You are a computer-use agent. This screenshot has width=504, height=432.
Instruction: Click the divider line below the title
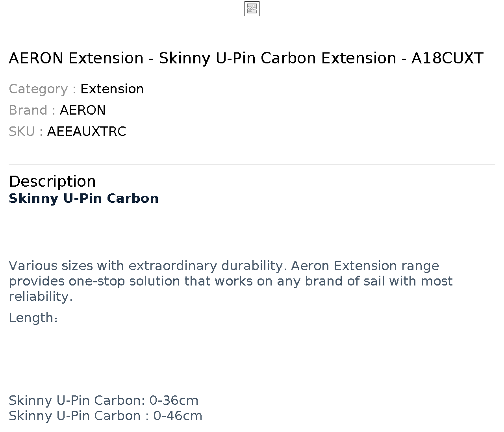[252, 75]
